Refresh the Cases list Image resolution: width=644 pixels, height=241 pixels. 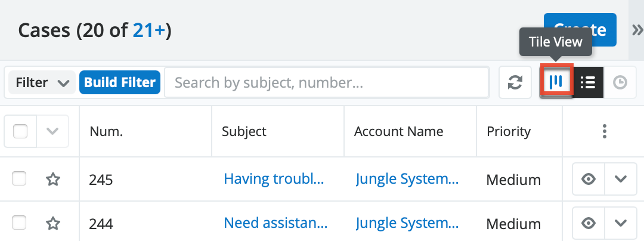[x=515, y=82]
